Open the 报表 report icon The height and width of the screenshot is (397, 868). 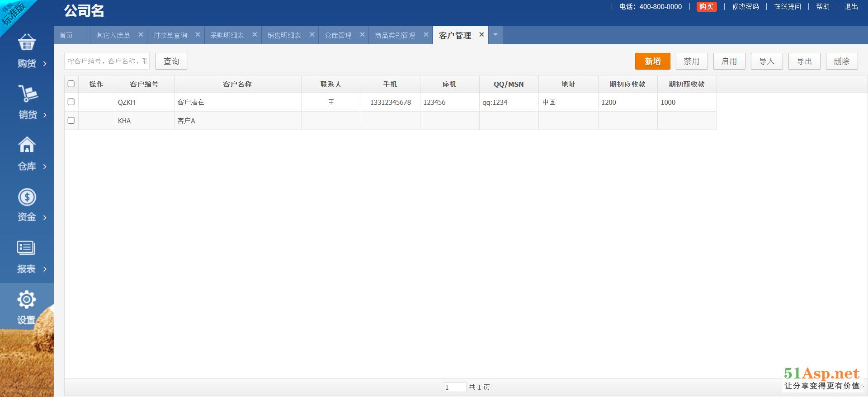click(26, 248)
